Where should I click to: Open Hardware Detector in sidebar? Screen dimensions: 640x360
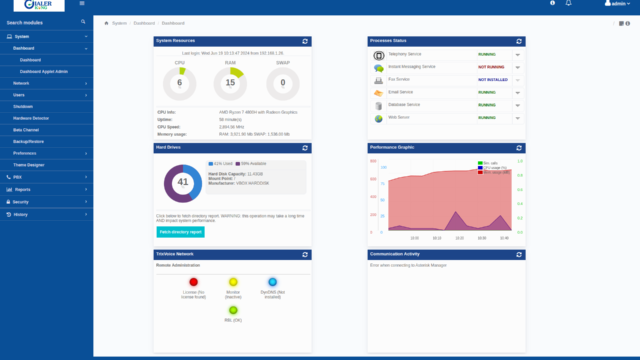click(x=47, y=118)
